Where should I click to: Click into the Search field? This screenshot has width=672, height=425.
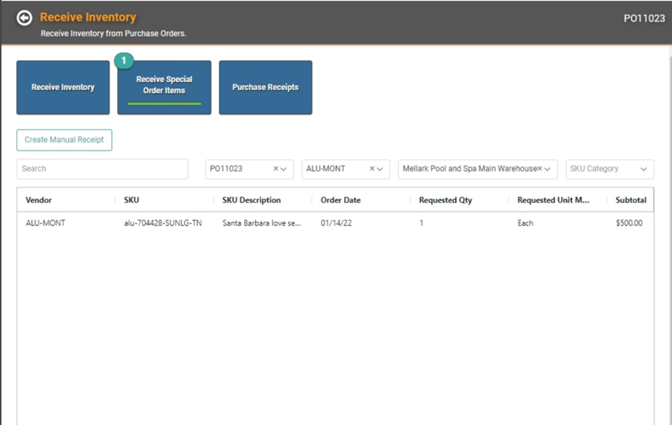coord(102,169)
